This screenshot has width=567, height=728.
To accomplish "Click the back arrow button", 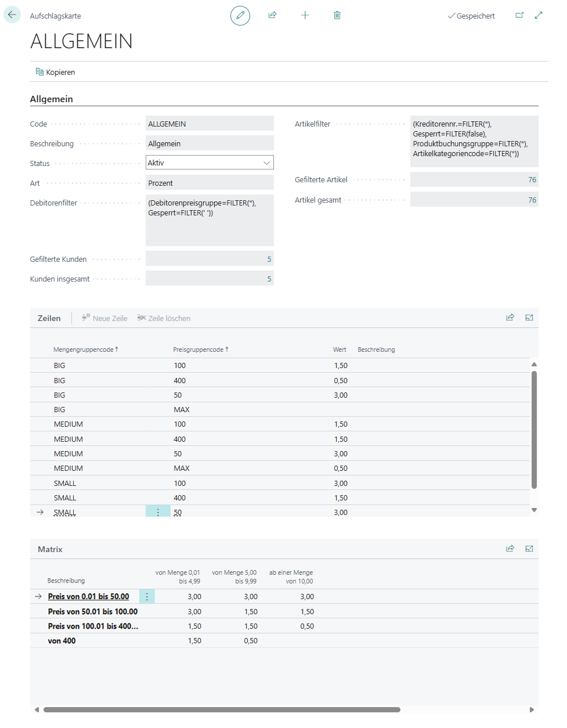I will tap(12, 15).
